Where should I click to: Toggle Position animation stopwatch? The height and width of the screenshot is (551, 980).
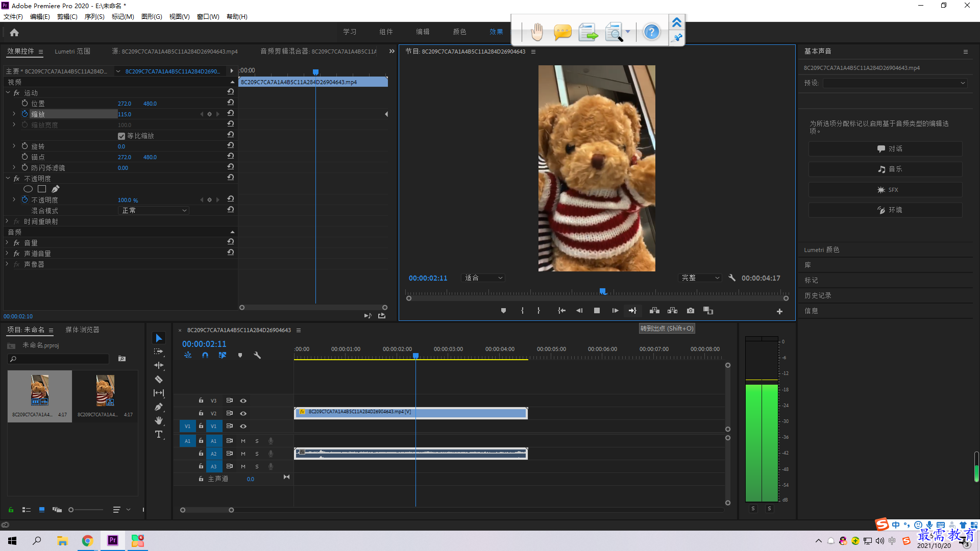tap(24, 103)
